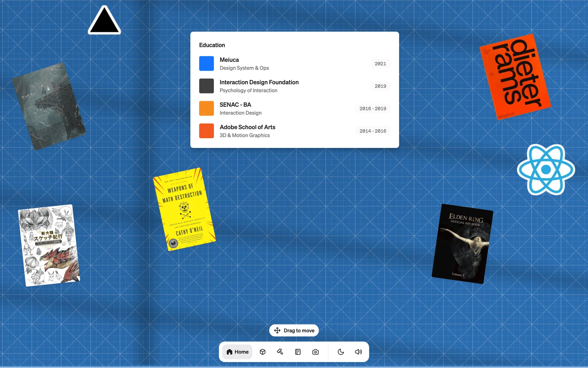Open the camera icon in dock
588x368 pixels.
(315, 352)
